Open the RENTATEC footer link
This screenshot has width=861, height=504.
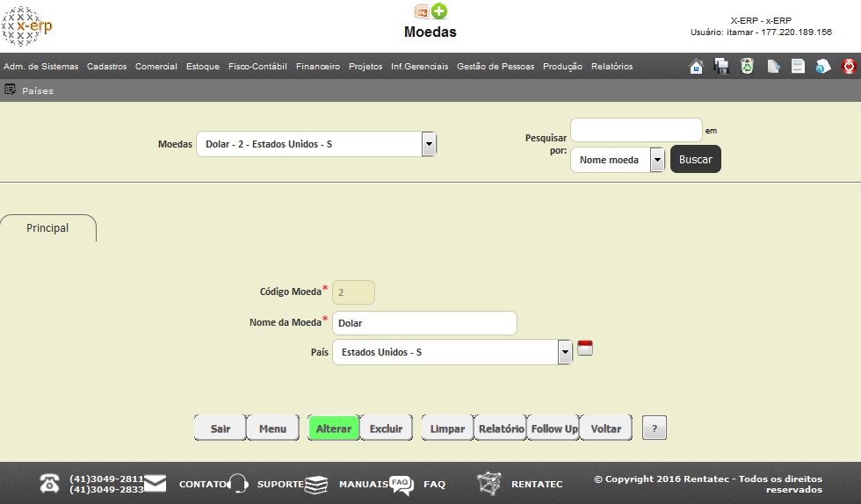pyautogui.click(x=537, y=484)
